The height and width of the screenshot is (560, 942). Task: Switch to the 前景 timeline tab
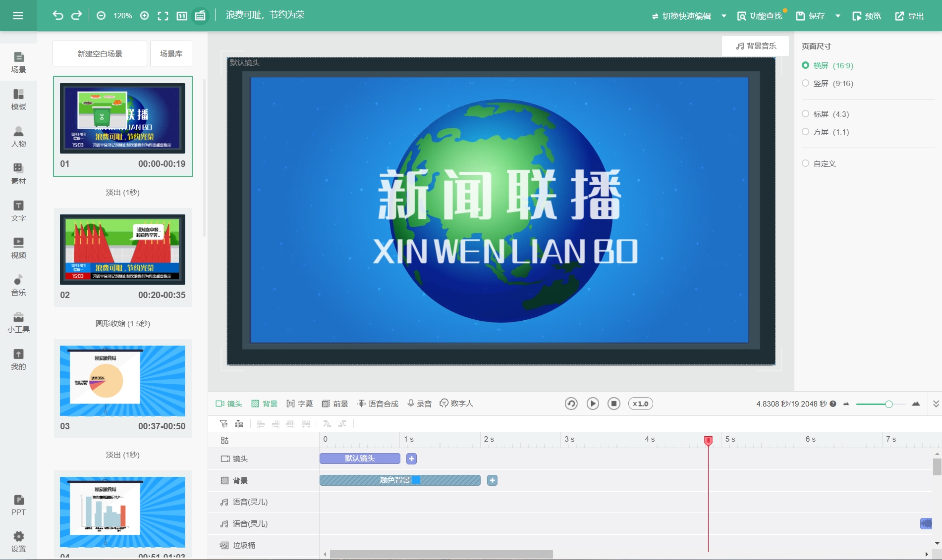click(x=335, y=404)
